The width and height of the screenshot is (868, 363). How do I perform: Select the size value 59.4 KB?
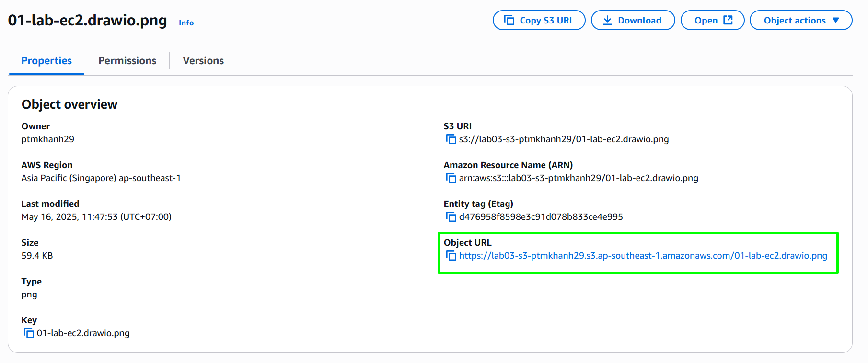click(x=37, y=256)
